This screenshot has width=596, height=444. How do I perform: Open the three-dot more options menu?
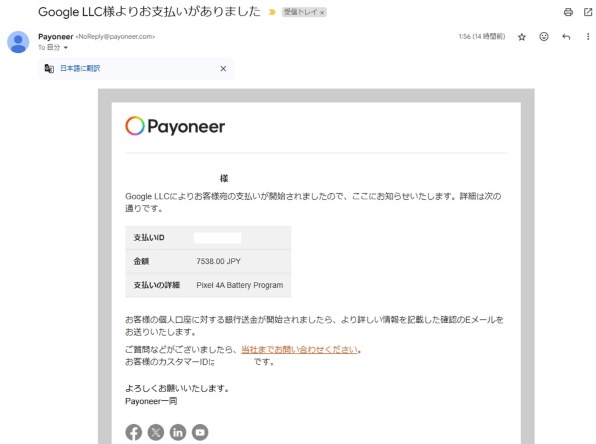tap(588, 36)
